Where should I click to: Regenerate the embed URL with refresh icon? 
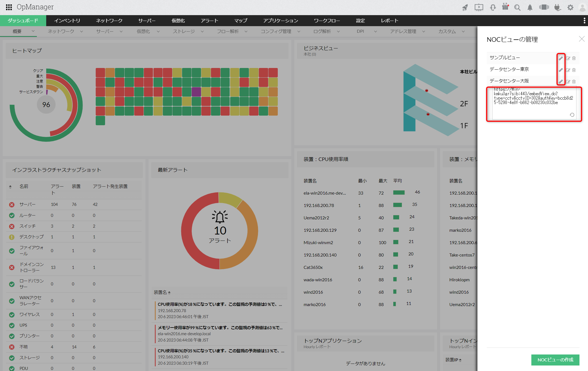coord(572,115)
